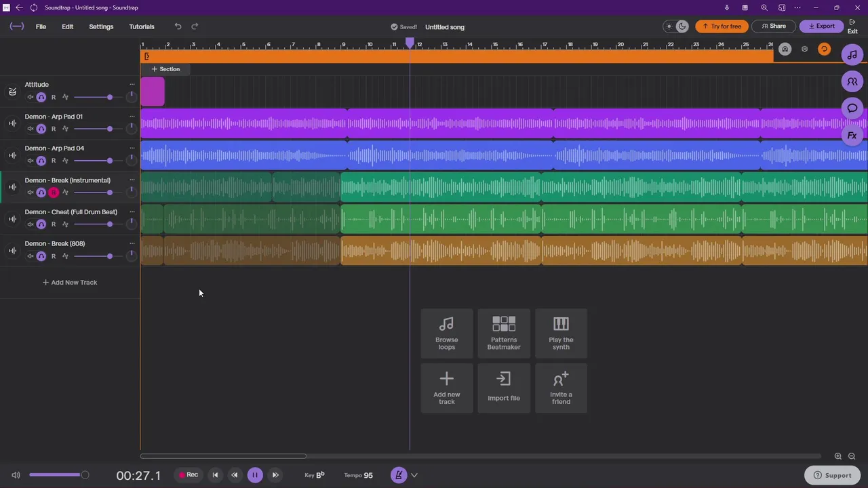Click the Demon - Break (Instrumental) waveform icon
868x488 pixels.
point(12,187)
